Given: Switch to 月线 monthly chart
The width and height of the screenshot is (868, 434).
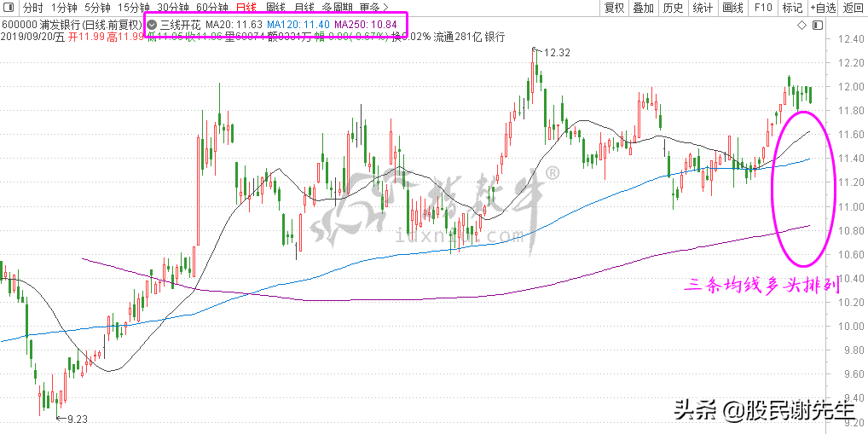Looking at the screenshot, I should pyautogui.click(x=304, y=8).
